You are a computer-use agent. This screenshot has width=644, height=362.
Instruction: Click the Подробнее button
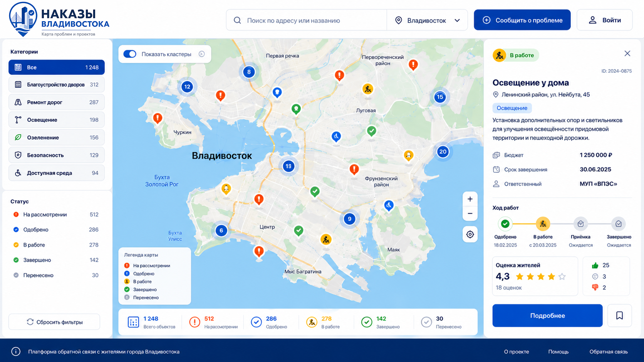[547, 315]
